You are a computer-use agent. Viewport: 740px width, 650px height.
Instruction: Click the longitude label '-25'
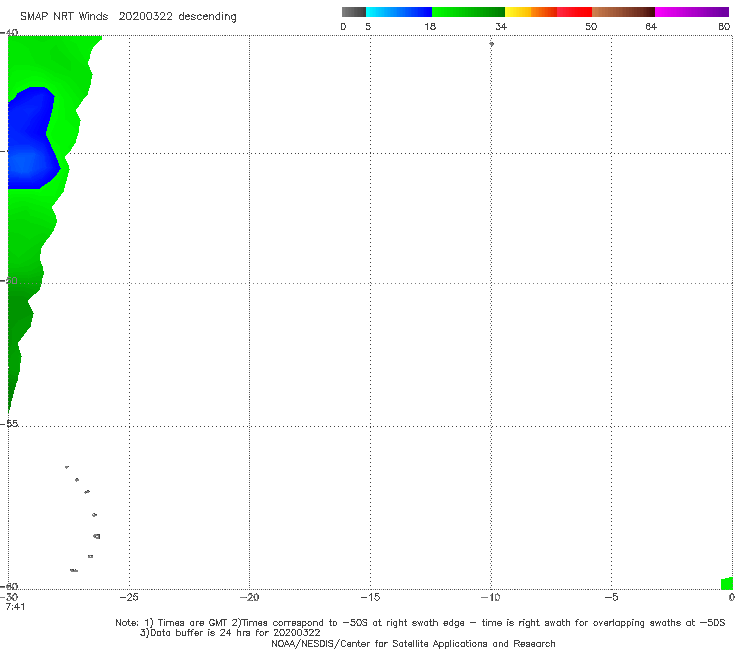128,597
